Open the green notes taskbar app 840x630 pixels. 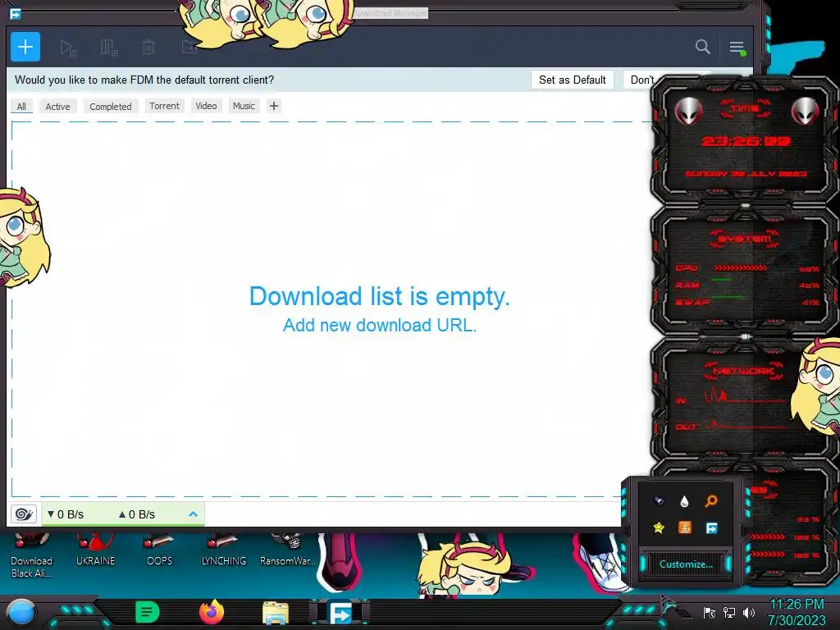click(x=148, y=612)
